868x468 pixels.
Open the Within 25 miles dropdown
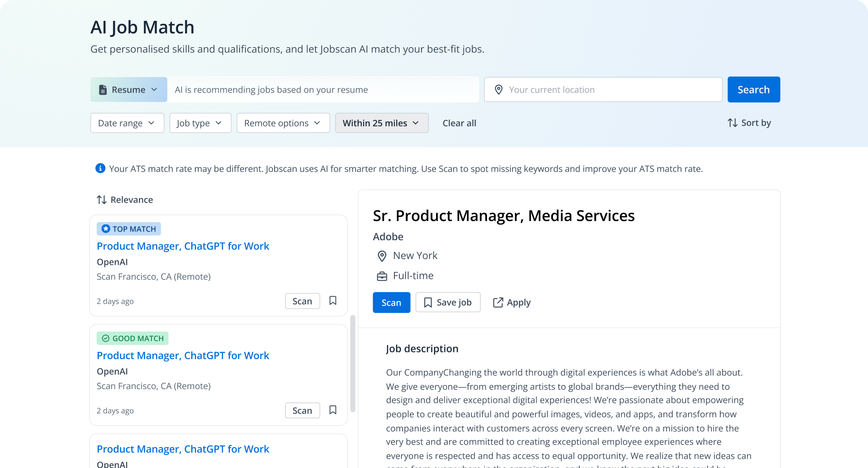coord(381,123)
